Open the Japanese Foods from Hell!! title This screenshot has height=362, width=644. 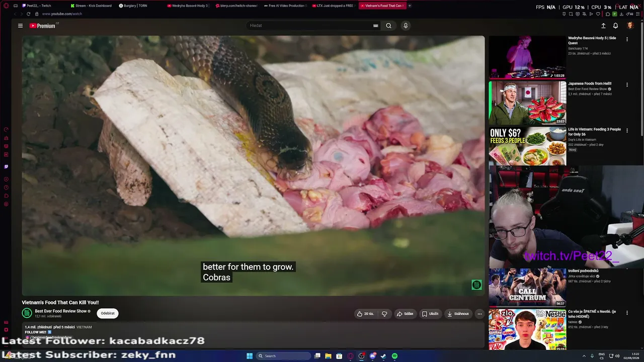[x=590, y=83]
